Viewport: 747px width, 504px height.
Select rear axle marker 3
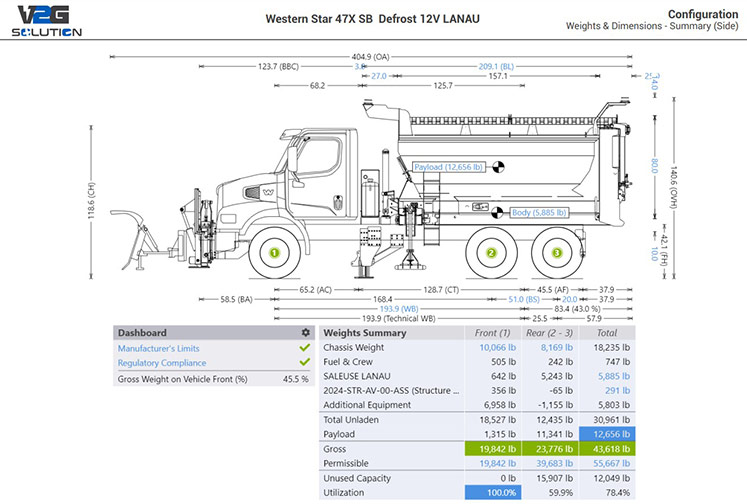(x=556, y=254)
